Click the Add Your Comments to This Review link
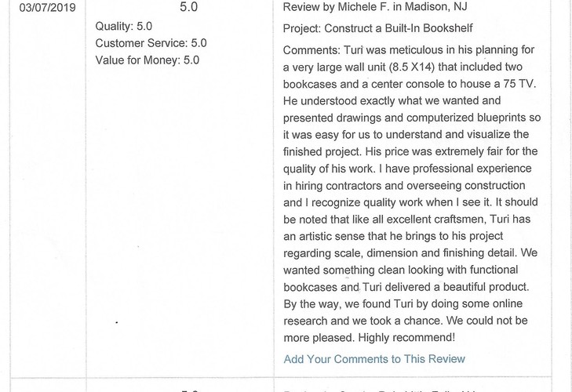The height and width of the screenshot is (392, 572). (x=374, y=359)
